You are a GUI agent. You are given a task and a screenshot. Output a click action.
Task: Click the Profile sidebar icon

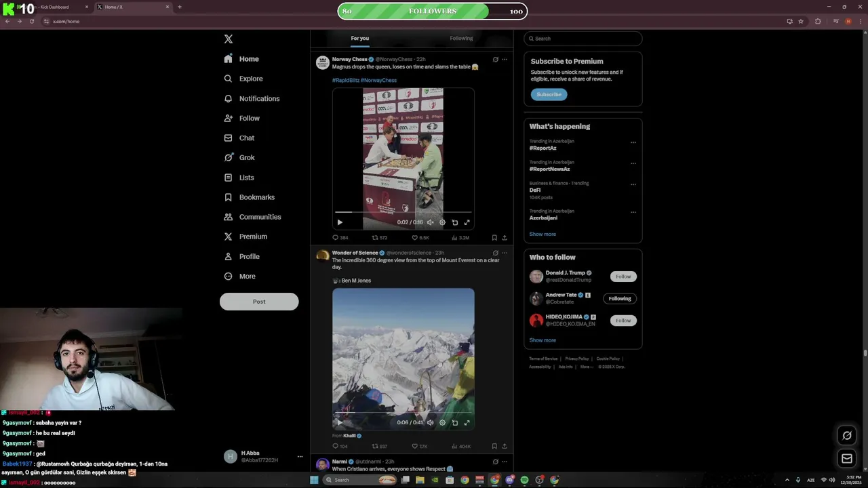pos(229,256)
